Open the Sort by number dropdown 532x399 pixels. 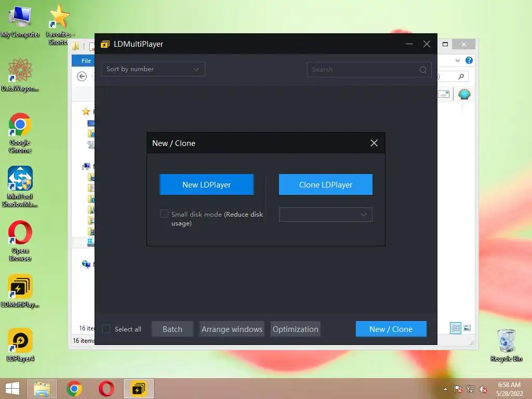(x=153, y=69)
